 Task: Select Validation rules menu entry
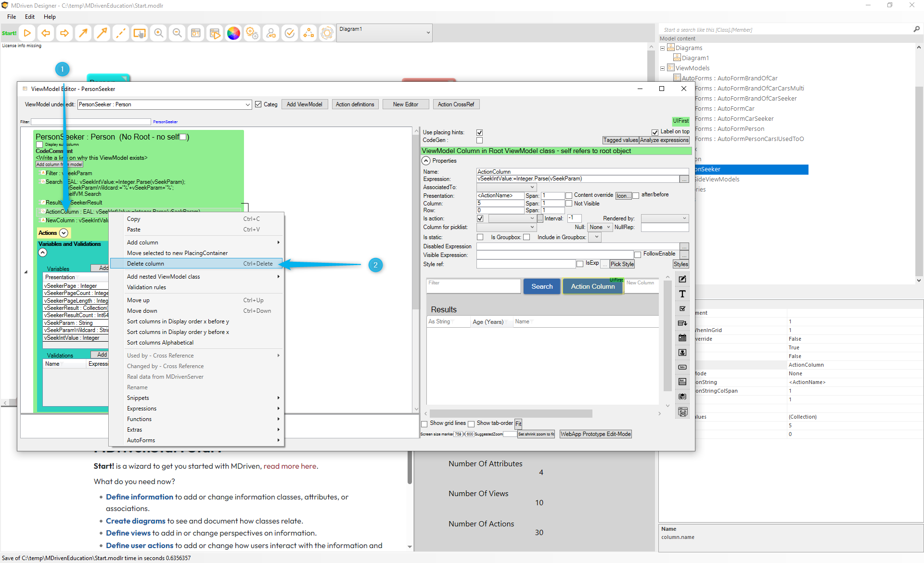click(146, 287)
